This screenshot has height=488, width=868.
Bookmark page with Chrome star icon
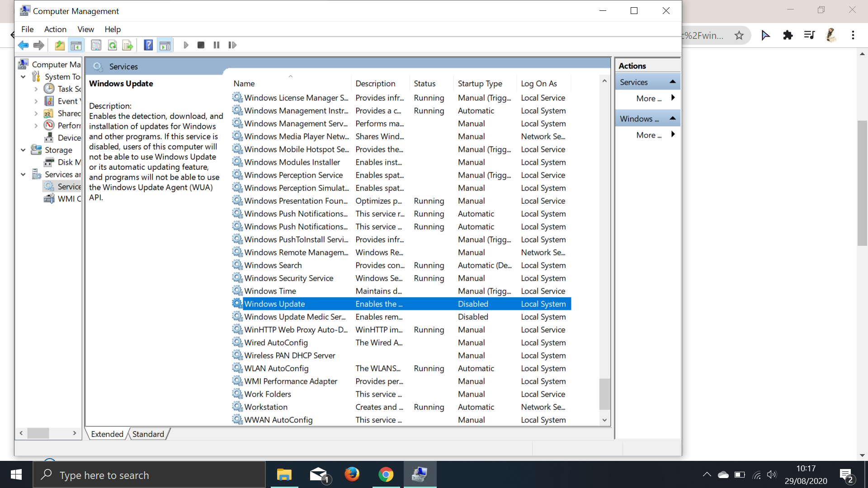coord(739,35)
